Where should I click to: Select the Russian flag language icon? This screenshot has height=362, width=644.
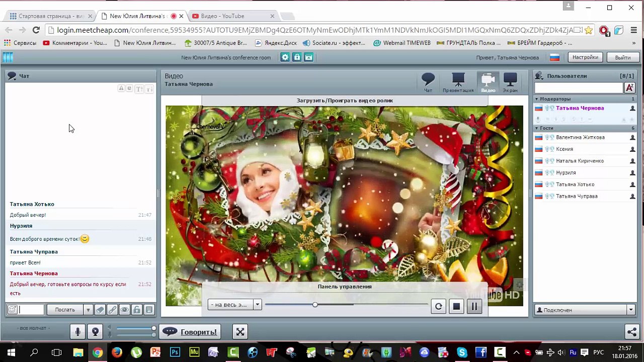click(x=554, y=57)
